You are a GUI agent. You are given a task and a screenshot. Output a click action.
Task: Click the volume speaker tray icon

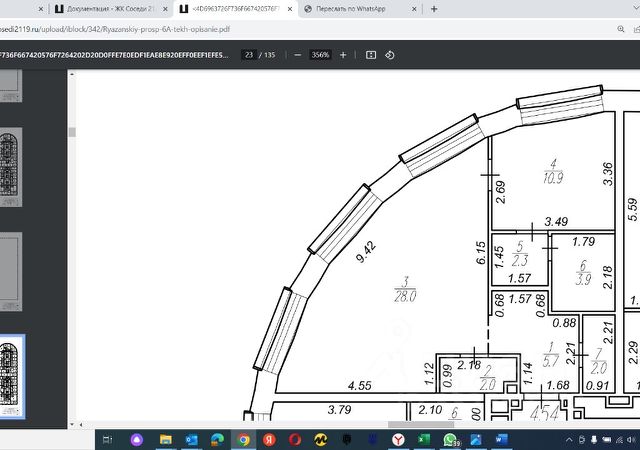[632, 440]
